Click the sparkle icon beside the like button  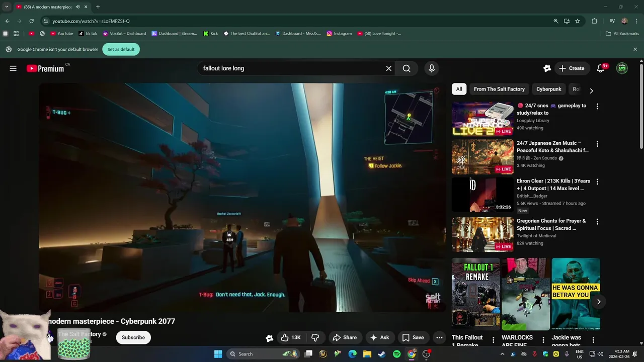(269, 338)
